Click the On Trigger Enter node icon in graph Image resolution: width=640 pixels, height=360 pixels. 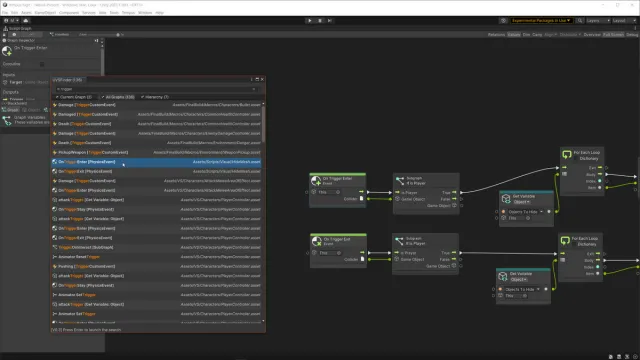tap(316, 181)
